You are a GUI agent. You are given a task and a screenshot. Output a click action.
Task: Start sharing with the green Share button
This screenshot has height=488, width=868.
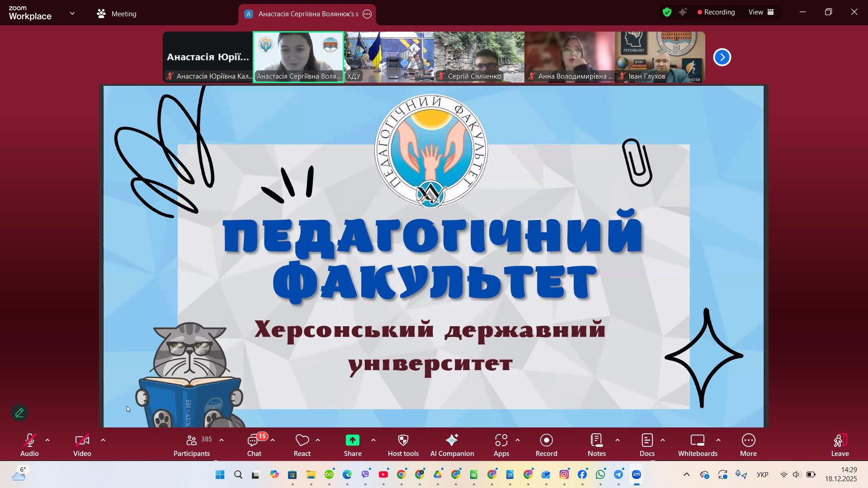coord(353,445)
